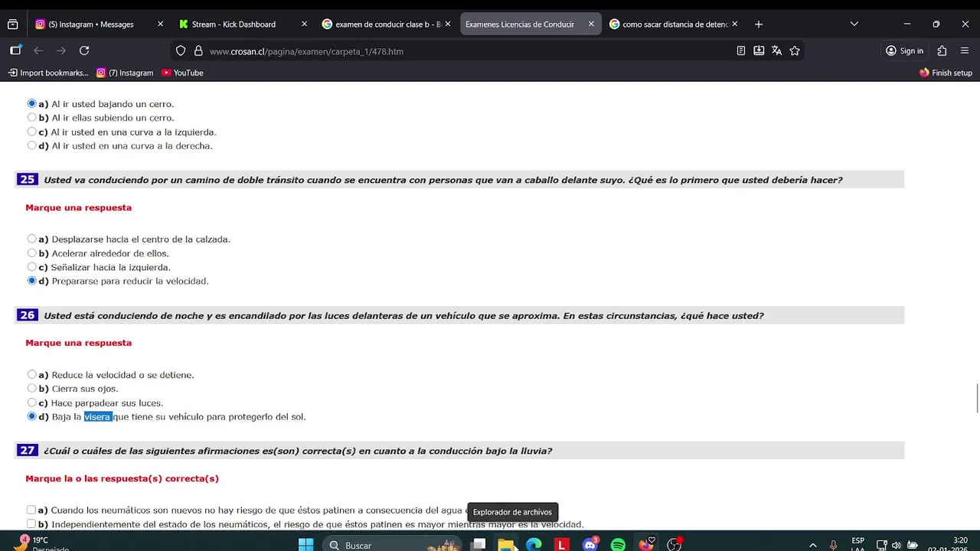Open YouTube bookmark in bookmarks bar

tap(182, 73)
